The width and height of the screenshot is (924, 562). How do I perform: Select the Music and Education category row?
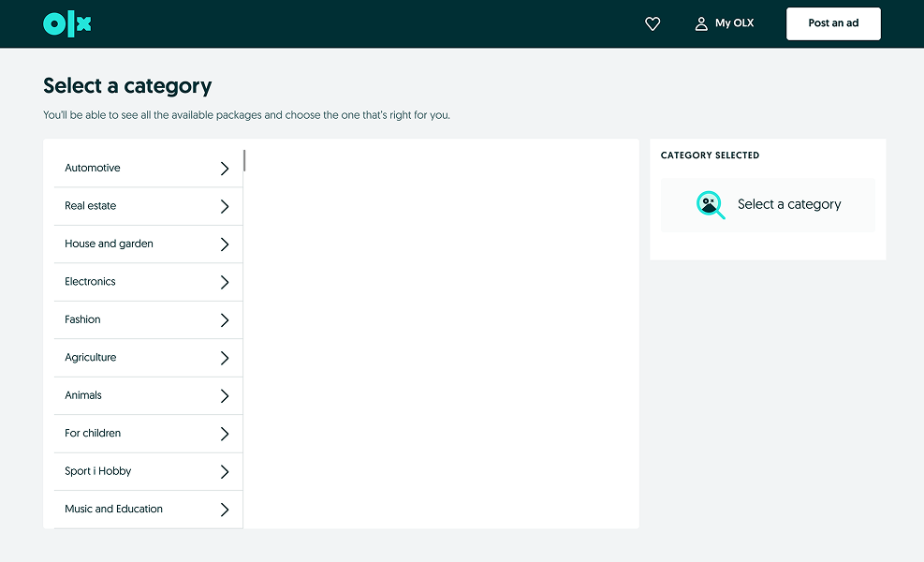[x=149, y=509]
